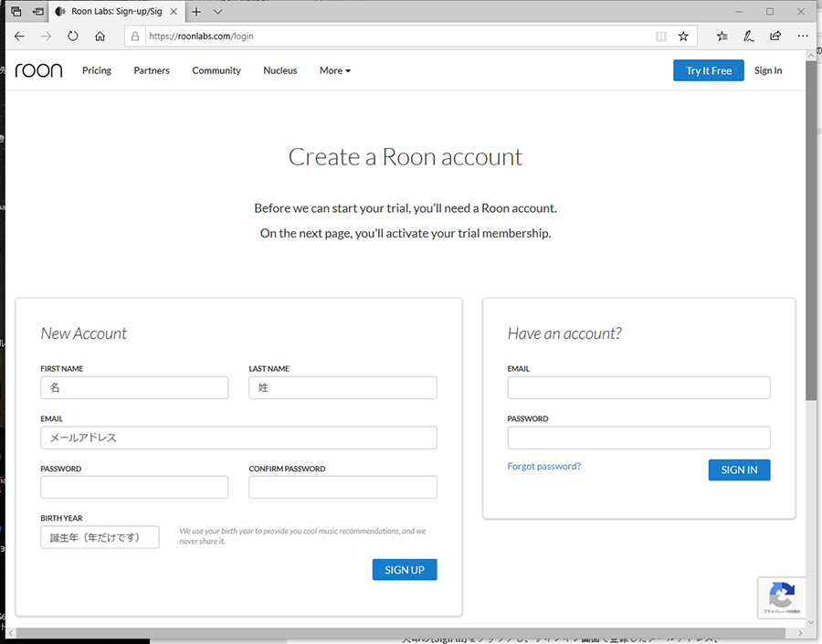Open the Pricing menu item
The width and height of the screenshot is (822, 644).
click(97, 70)
